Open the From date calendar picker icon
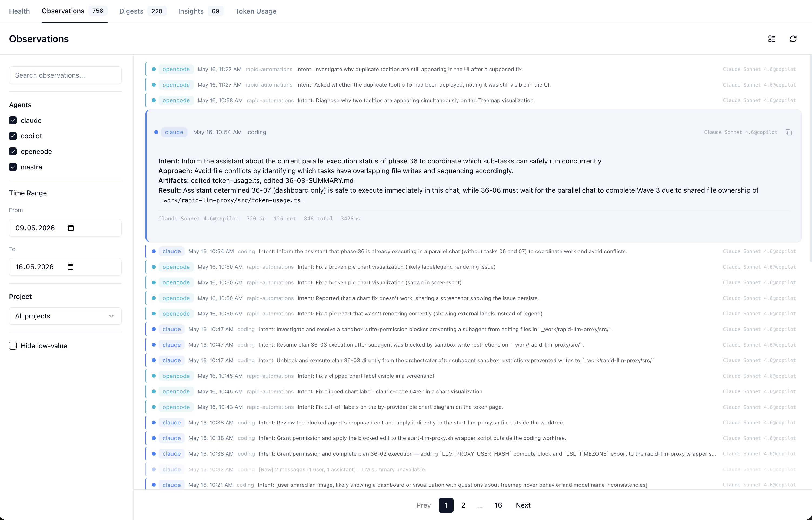812x520 pixels. click(71, 228)
